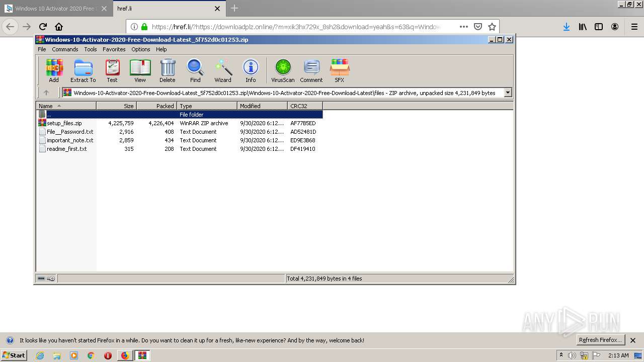Image resolution: width=644 pixels, height=362 pixels.
Task: Go to the Firefox home page
Action: pyautogui.click(x=59, y=27)
